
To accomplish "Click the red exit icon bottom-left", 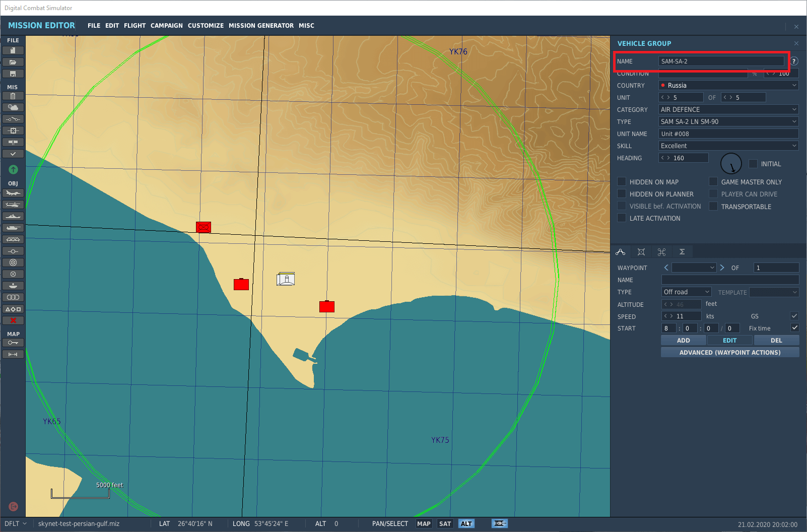I will [x=14, y=506].
